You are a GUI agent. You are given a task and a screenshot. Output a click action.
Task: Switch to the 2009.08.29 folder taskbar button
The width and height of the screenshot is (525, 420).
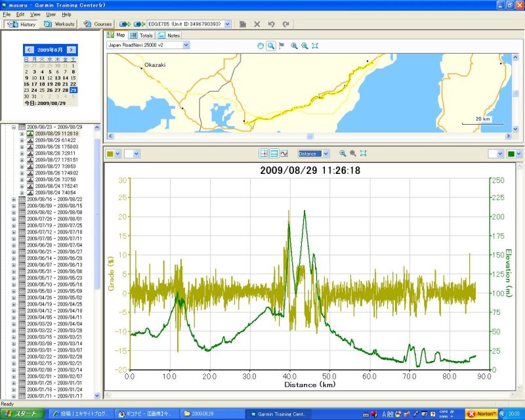pyautogui.click(x=213, y=414)
